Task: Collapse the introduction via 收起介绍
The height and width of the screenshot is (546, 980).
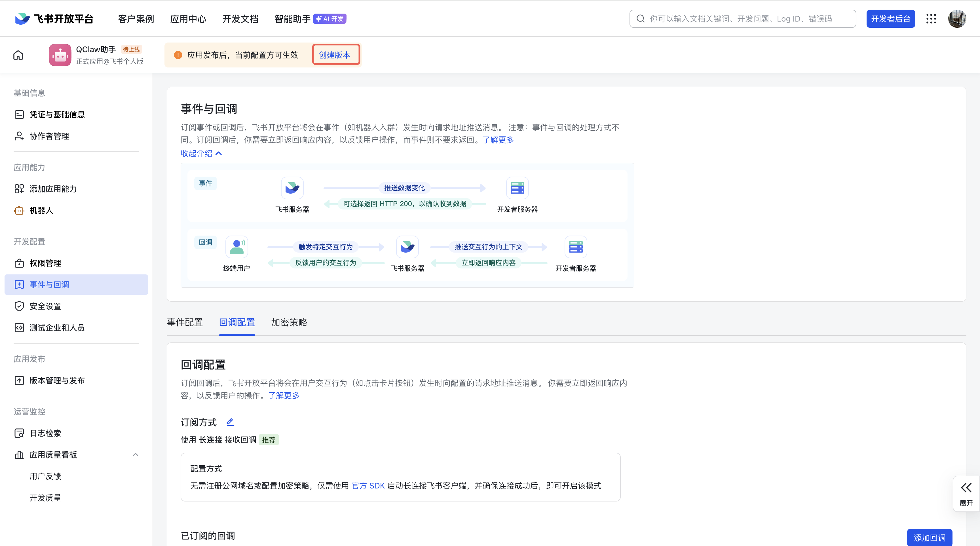Action: click(201, 153)
